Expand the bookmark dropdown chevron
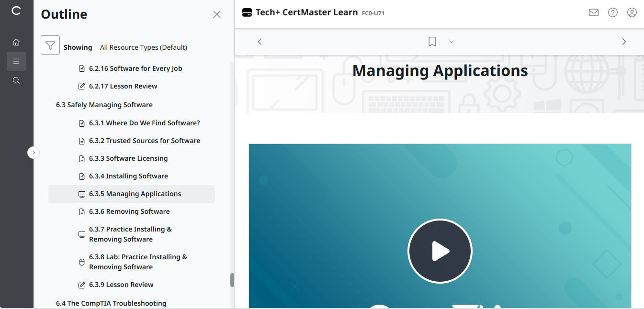The width and height of the screenshot is (644, 309). 451,42
